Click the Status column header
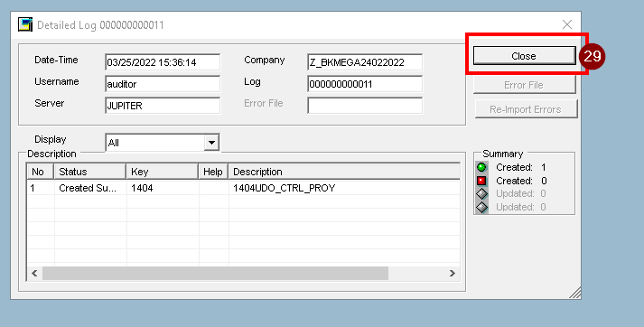This screenshot has height=327, width=644. 90,172
